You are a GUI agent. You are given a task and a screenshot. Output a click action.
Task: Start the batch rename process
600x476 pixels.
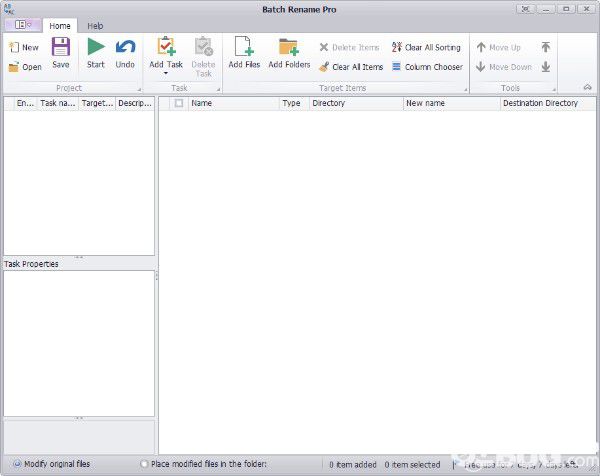96,53
